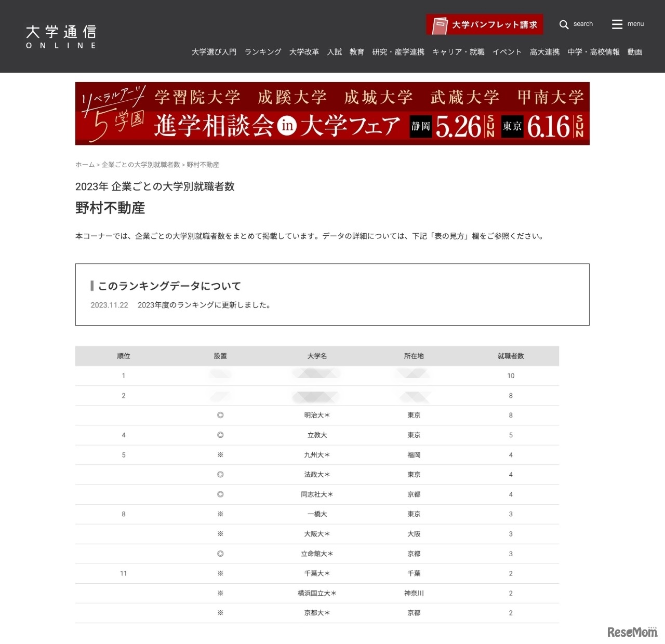Select the 九州大＊ table cell
Image resolution: width=665 pixels, height=644 pixels.
(317, 455)
